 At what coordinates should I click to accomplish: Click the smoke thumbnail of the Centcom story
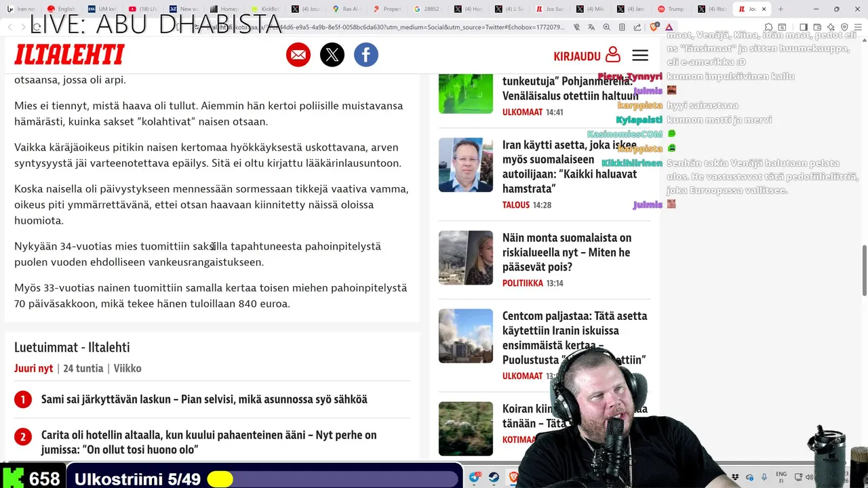point(466,335)
